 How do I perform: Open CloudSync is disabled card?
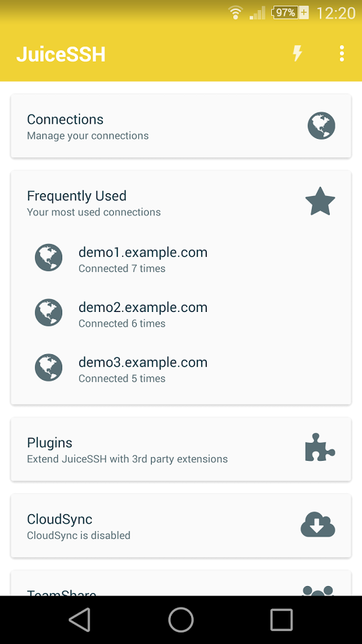[x=181, y=526]
